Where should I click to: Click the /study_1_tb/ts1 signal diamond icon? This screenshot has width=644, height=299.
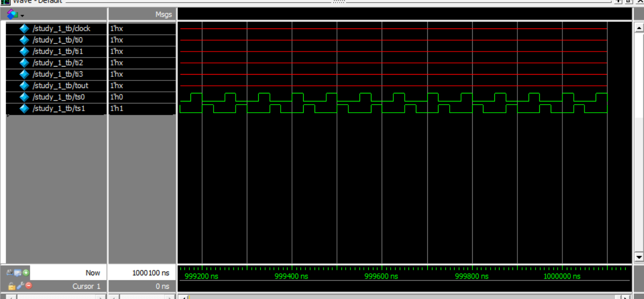pos(24,109)
